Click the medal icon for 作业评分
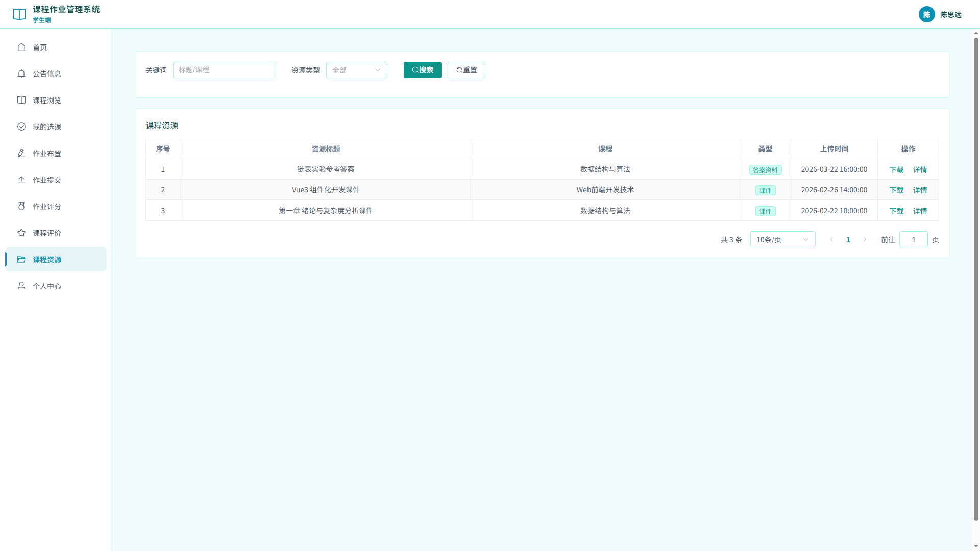The image size is (980, 551). 21,206
